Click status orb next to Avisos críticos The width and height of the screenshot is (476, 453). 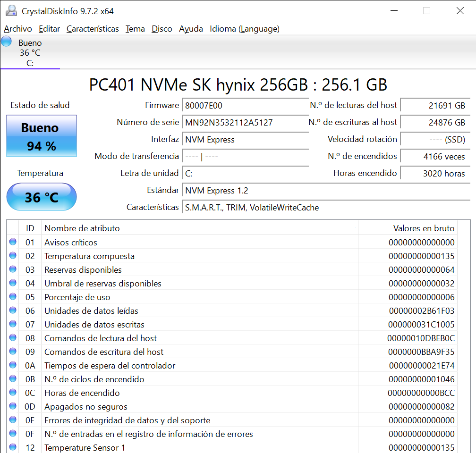(13, 242)
